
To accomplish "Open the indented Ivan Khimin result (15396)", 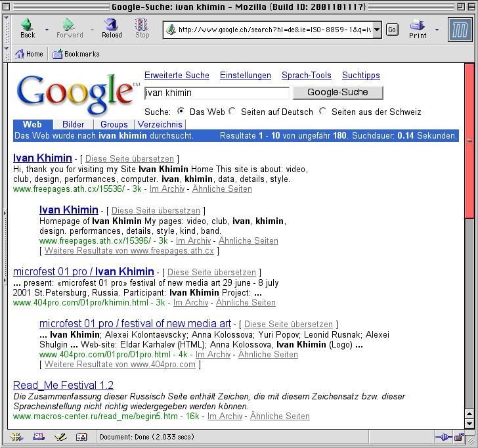I will 69,210.
